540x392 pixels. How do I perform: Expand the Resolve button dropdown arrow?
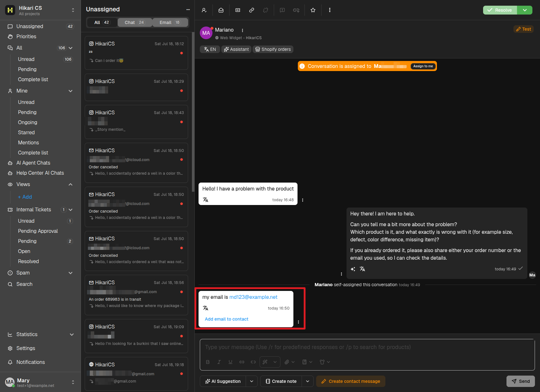click(525, 10)
